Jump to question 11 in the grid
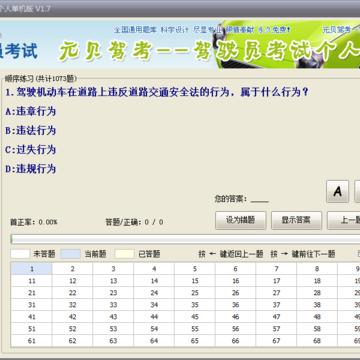Screen dimensions: 360x360 coord(32,281)
